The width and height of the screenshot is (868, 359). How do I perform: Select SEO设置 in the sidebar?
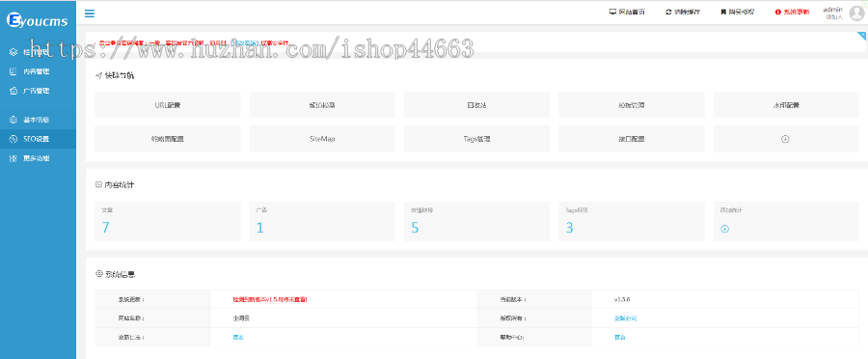pos(39,139)
